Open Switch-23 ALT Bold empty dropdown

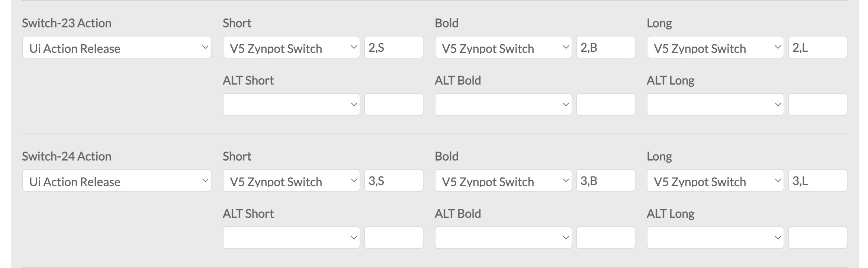tap(503, 105)
